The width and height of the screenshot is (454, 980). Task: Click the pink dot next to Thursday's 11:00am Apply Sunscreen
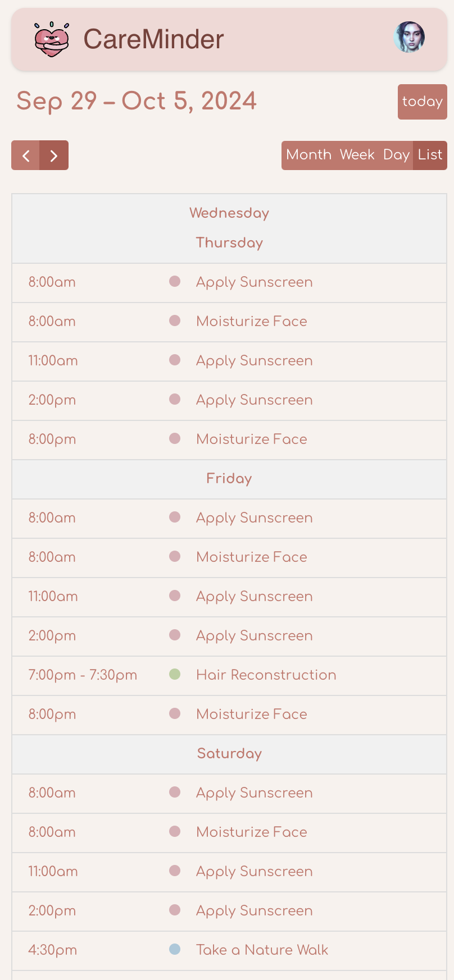[175, 360]
